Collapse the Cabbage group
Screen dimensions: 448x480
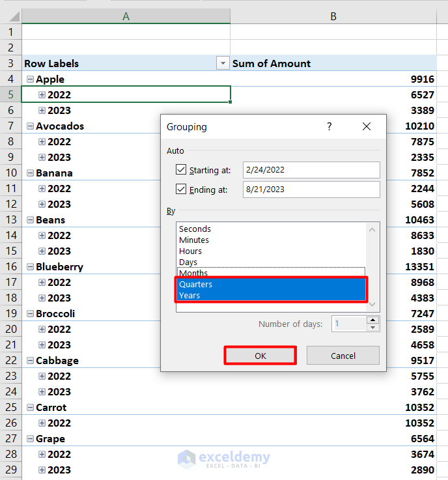pos(30,361)
